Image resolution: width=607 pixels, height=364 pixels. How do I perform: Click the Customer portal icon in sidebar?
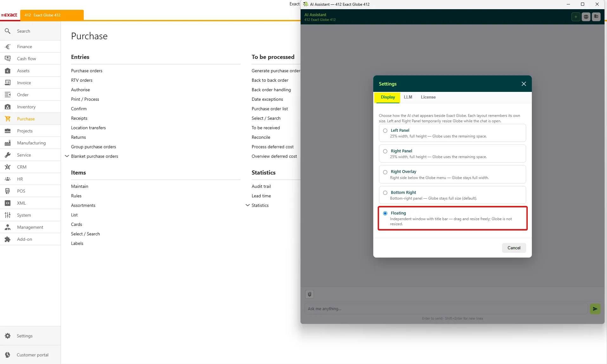[8, 355]
